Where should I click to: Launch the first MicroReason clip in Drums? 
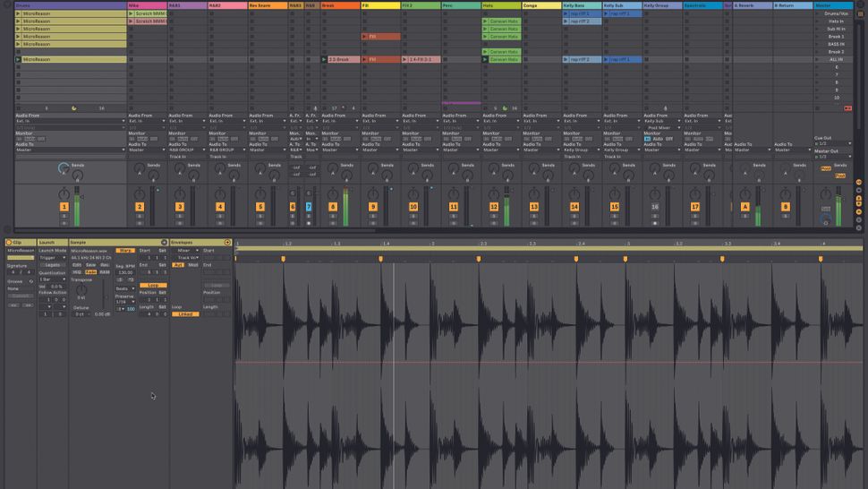[x=18, y=13]
